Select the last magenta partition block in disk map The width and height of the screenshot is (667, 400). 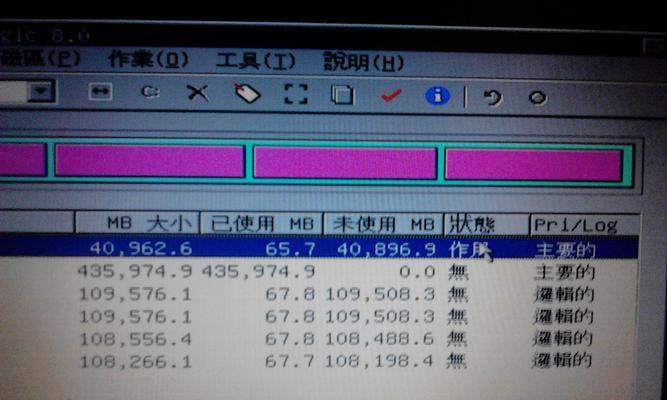click(x=533, y=165)
